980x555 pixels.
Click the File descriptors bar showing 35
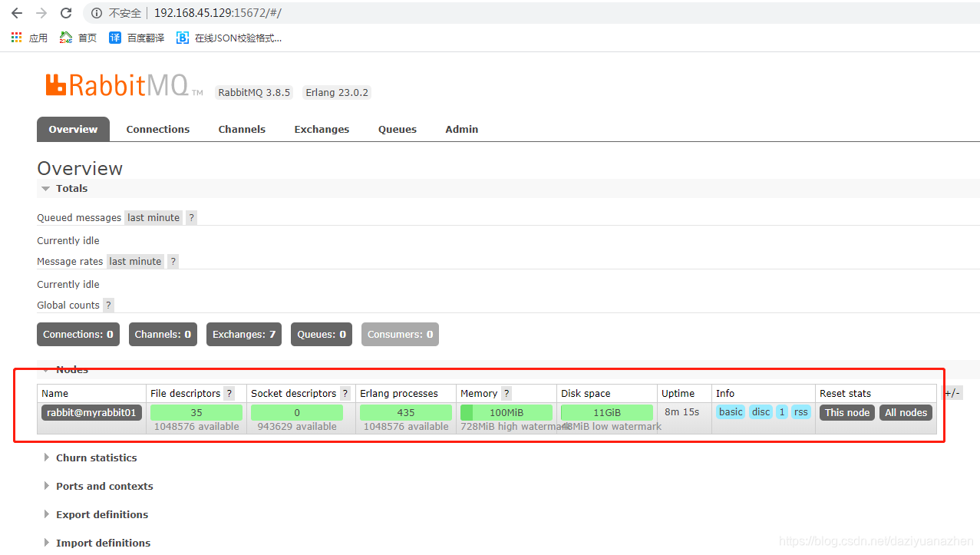(x=196, y=413)
